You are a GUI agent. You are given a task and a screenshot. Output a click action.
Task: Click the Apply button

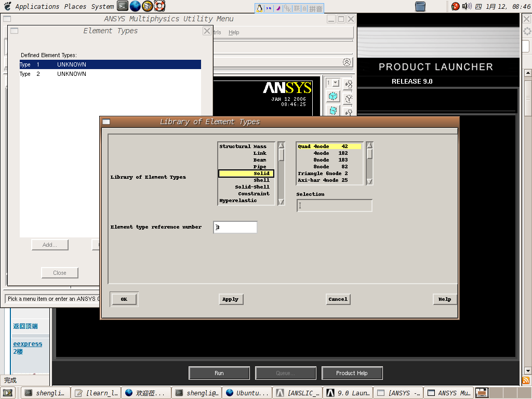(231, 299)
